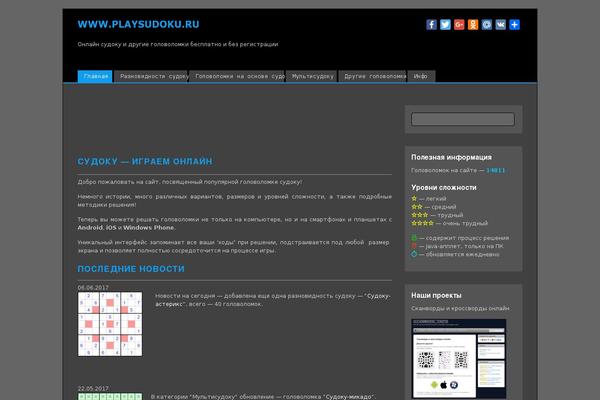Screen dimensions: 600x400
Task: Share via the Mail.ru @ icon
Action: click(x=486, y=25)
